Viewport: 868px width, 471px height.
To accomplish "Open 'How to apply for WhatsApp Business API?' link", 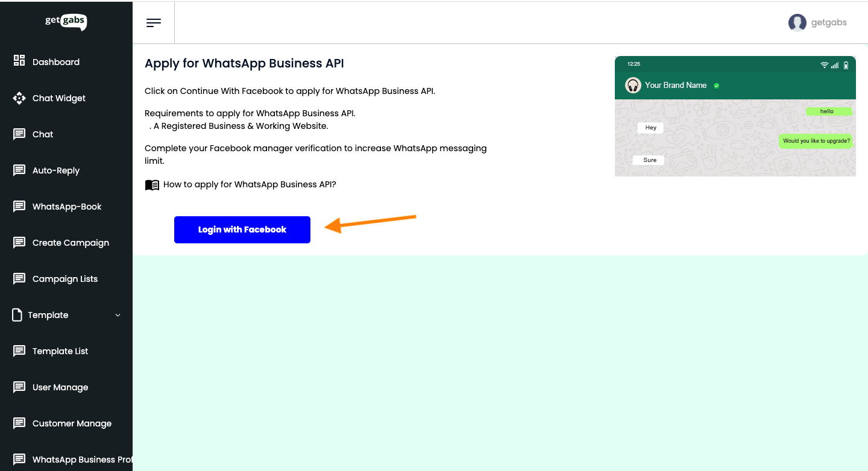I will tap(250, 184).
